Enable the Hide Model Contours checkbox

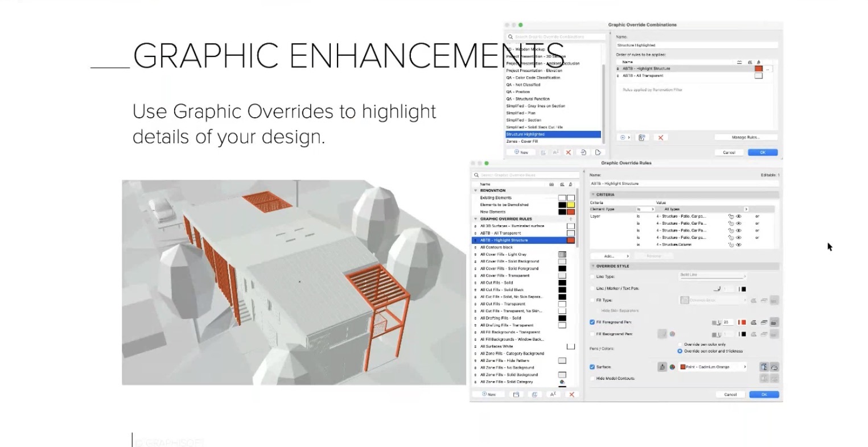point(593,379)
